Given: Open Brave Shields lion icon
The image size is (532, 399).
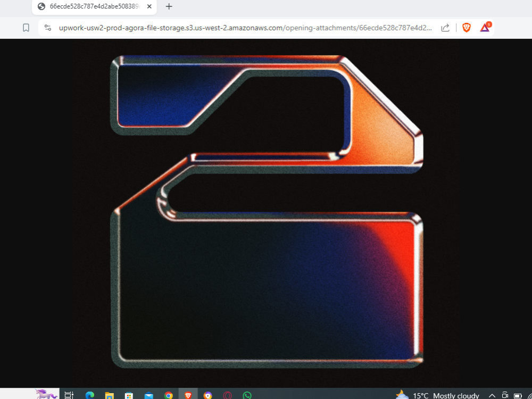Looking at the screenshot, I should [x=467, y=28].
